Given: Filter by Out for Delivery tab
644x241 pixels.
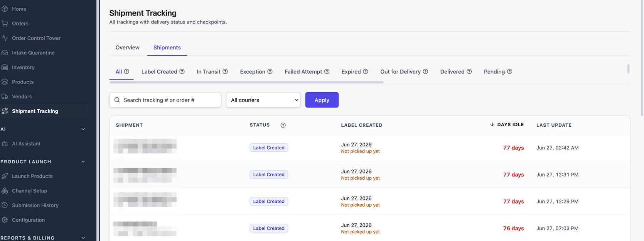Looking at the screenshot, I should (x=404, y=72).
